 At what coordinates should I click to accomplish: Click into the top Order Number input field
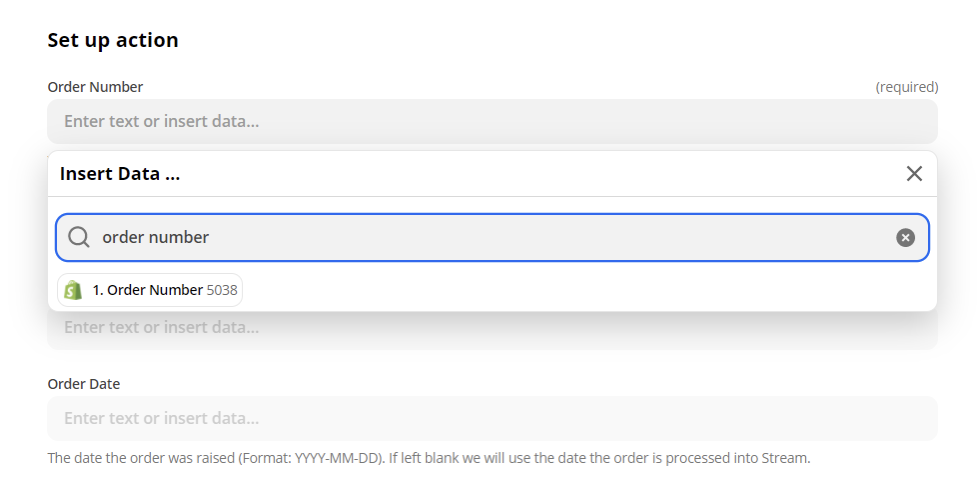point(492,121)
